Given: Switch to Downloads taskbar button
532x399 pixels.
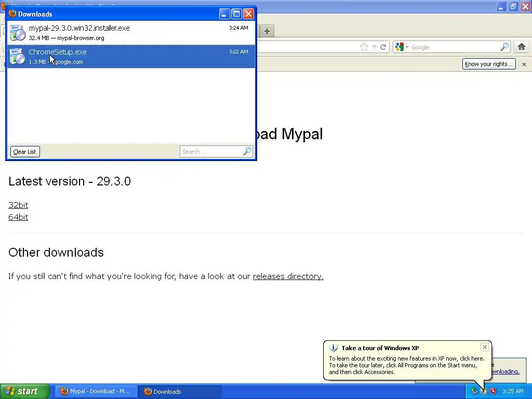Looking at the screenshot, I should 180,392.
